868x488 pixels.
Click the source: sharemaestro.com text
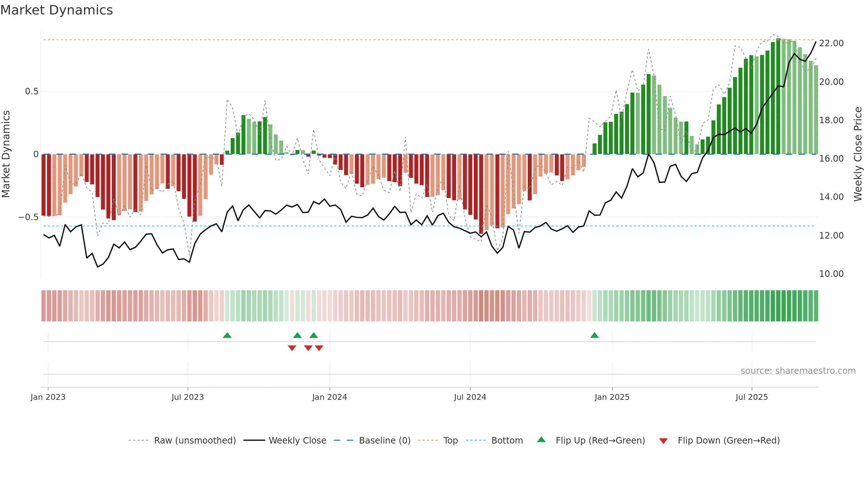798,371
